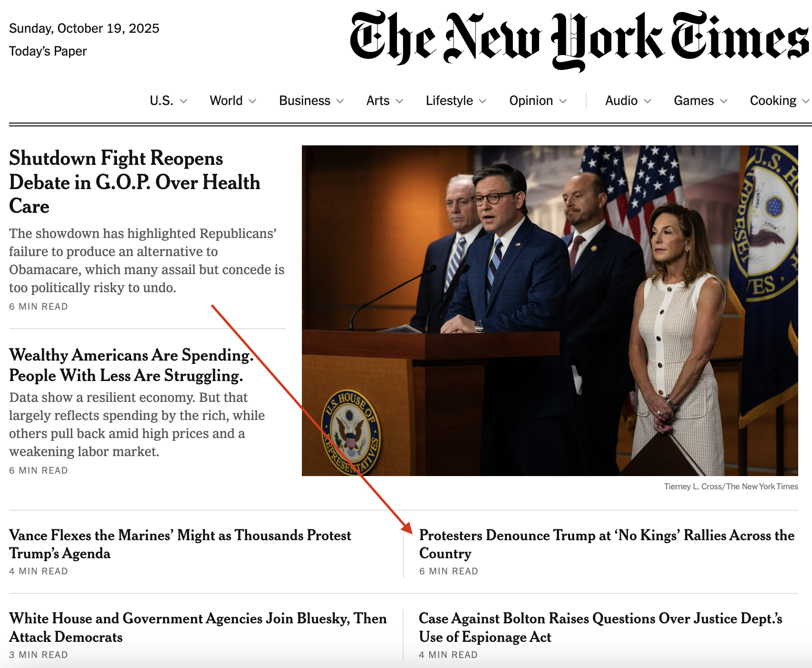Expand the Games dropdown chevron
812x668 pixels.
[x=724, y=101]
